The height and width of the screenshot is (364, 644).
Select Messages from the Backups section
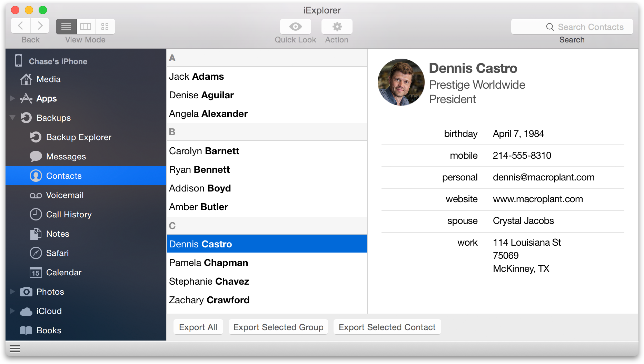[66, 156]
